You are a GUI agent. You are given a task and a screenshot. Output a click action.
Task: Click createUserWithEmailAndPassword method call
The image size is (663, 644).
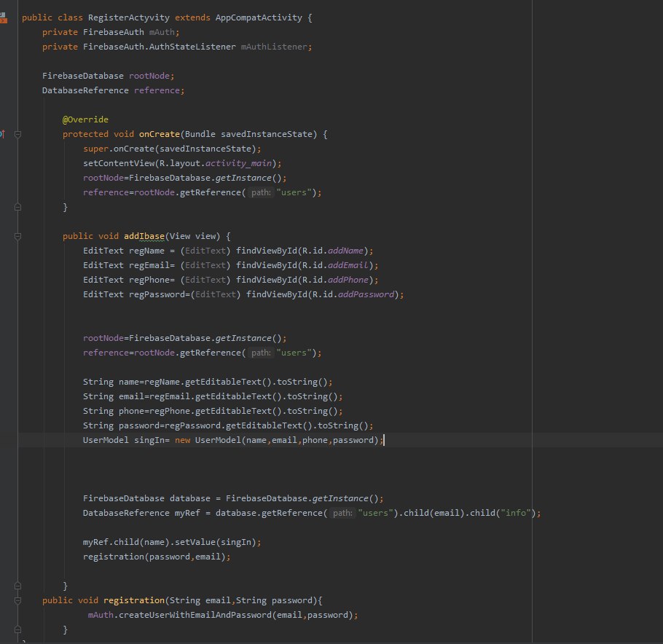pos(195,615)
